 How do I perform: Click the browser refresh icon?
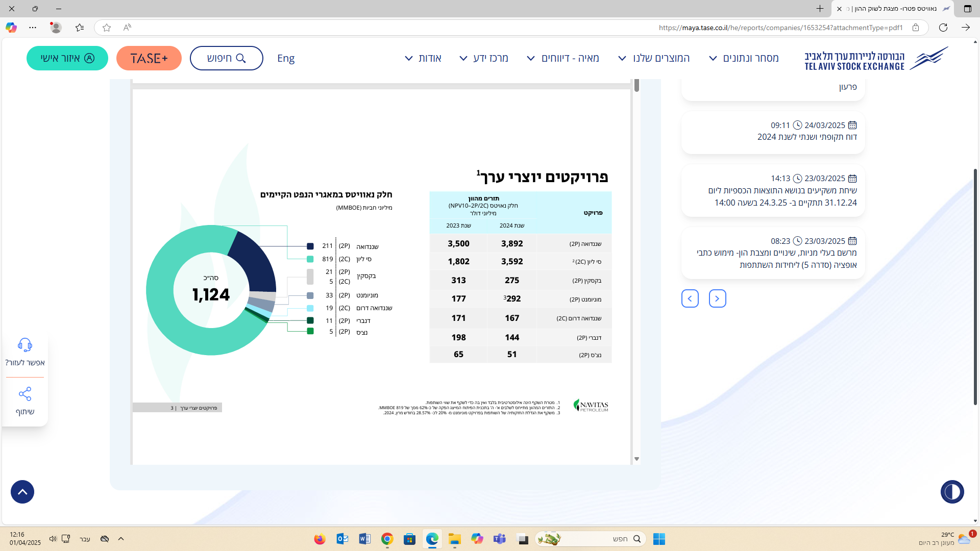point(943,28)
